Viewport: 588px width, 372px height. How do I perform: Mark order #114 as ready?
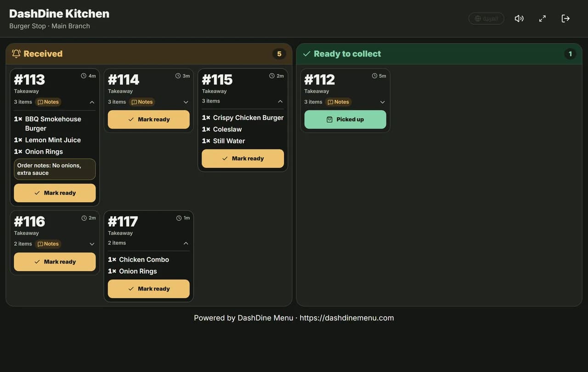pyautogui.click(x=149, y=120)
